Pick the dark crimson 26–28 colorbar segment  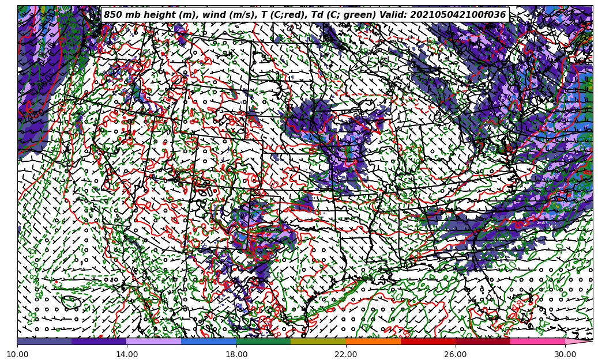point(483,341)
